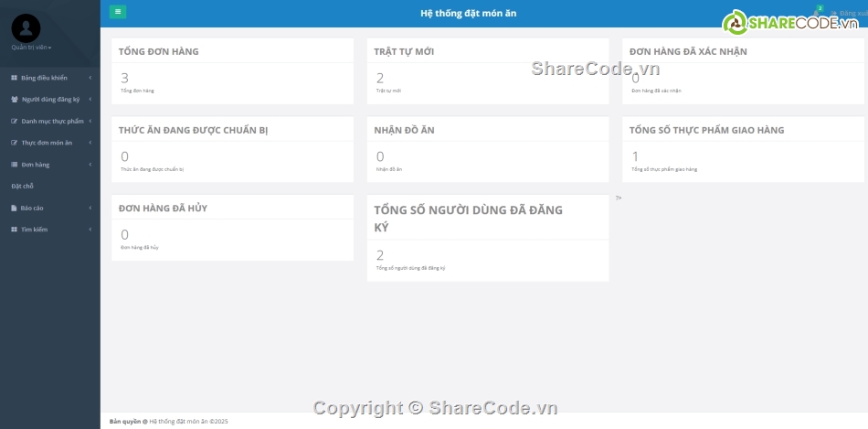The height and width of the screenshot is (429, 868).
Task: Click the Thực đơn món ăn edit icon
Action: (14, 143)
